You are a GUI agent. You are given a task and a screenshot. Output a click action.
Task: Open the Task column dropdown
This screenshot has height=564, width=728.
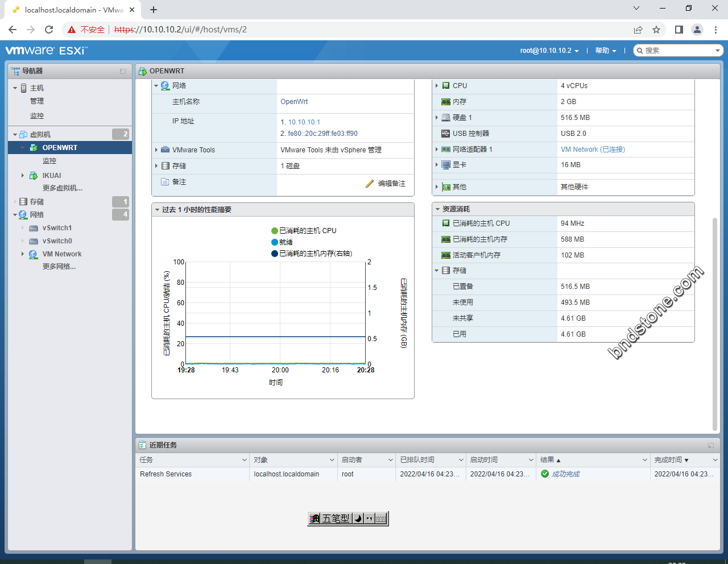[x=245, y=460]
